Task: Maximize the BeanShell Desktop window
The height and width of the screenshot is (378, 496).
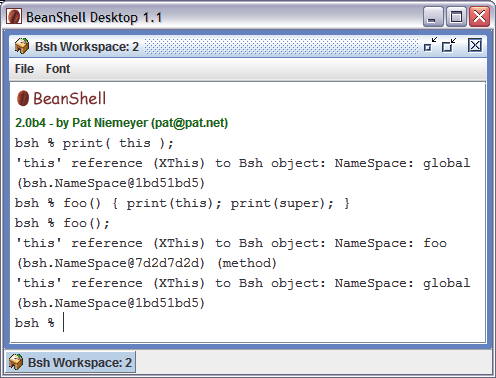Action: 456,16
